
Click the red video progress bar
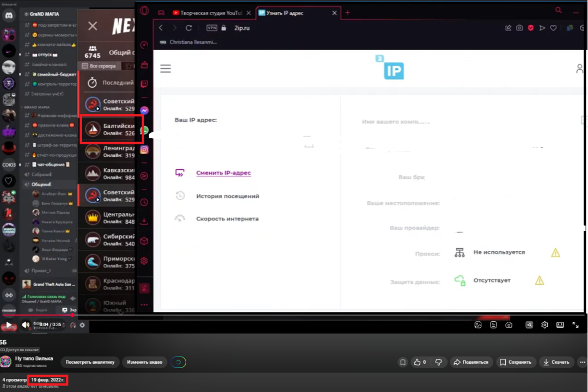pos(38,315)
